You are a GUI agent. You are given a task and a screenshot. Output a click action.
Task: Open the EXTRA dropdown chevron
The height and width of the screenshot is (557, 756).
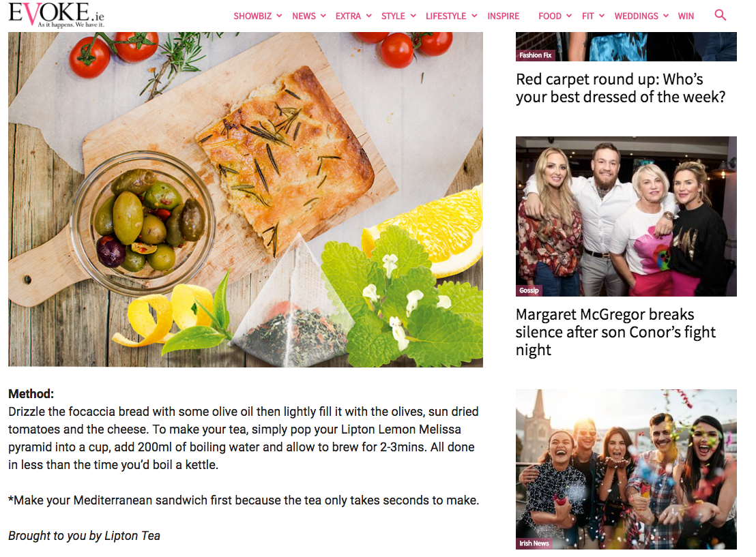click(369, 16)
